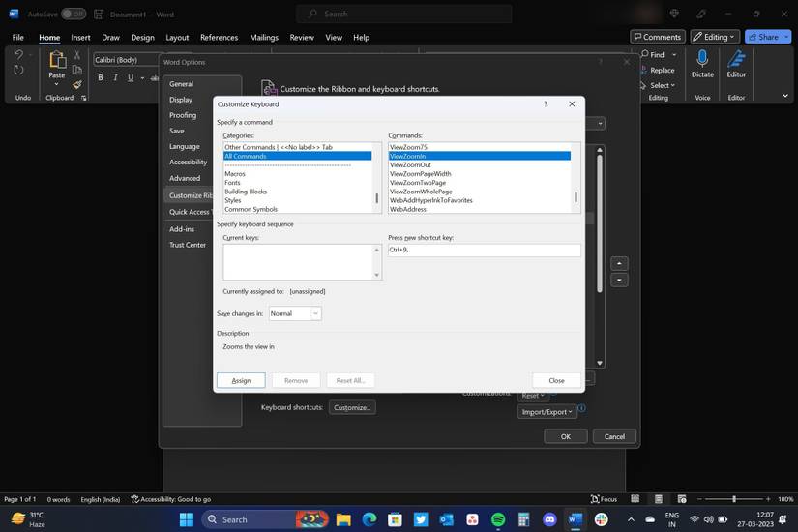Expand the Import/Export dropdown
798x532 pixels.
tap(547, 411)
